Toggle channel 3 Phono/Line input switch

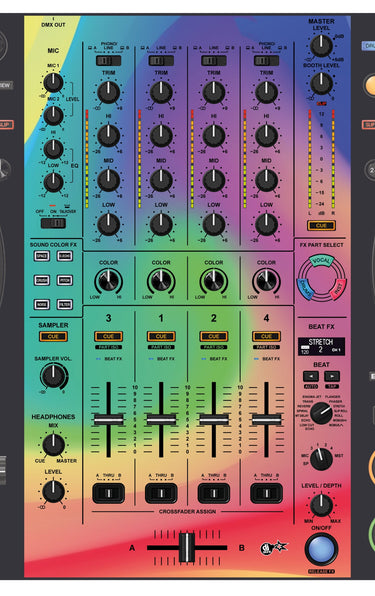109,60
